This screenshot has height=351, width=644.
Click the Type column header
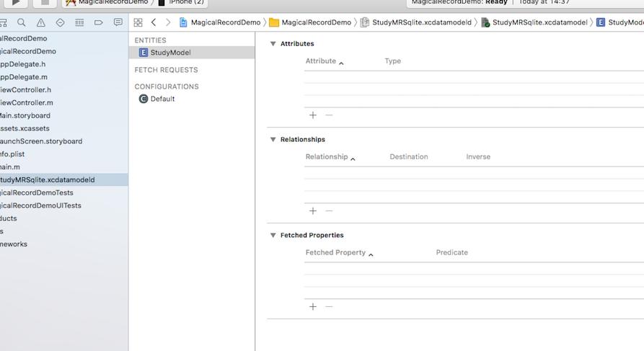(392, 61)
